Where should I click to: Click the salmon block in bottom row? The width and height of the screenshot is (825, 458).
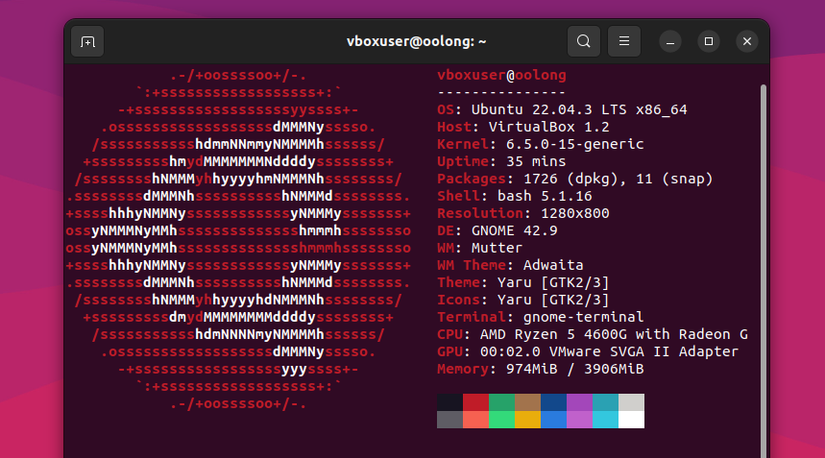coord(476,420)
